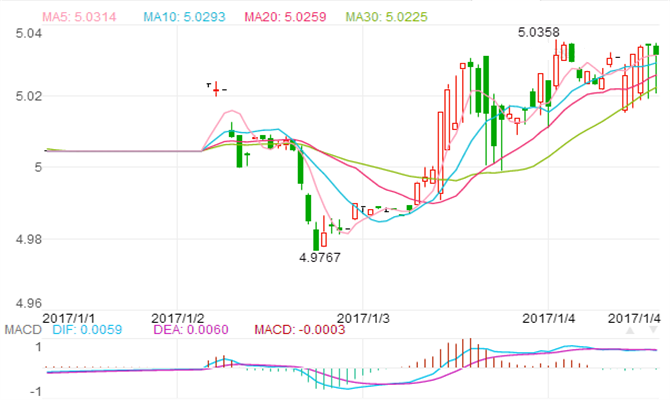This screenshot has height=400, width=670.
Task: Click the 4.9767 low price label
Action: (320, 258)
